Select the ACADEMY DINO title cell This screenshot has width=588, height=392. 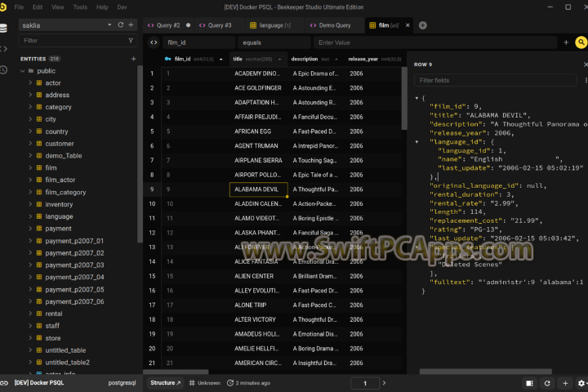(259, 73)
